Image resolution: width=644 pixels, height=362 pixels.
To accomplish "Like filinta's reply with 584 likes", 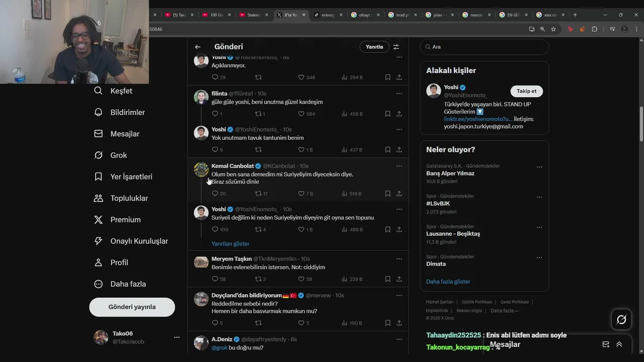I will click(307, 114).
